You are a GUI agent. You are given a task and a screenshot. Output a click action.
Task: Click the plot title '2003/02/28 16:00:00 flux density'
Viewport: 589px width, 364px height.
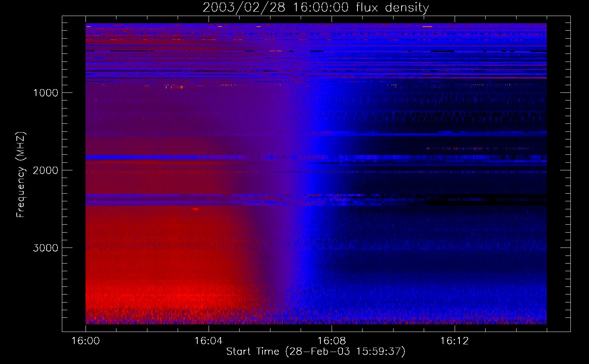pyautogui.click(x=316, y=7)
